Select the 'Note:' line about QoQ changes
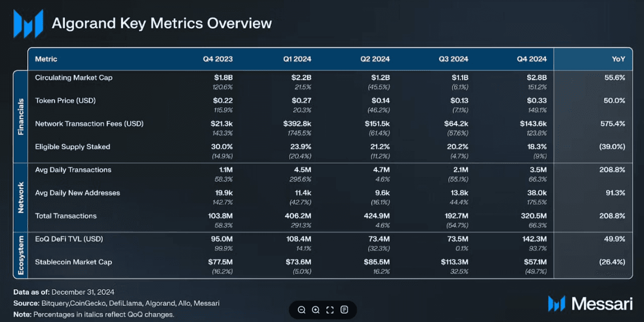This screenshot has height=322, width=644. tap(94, 315)
